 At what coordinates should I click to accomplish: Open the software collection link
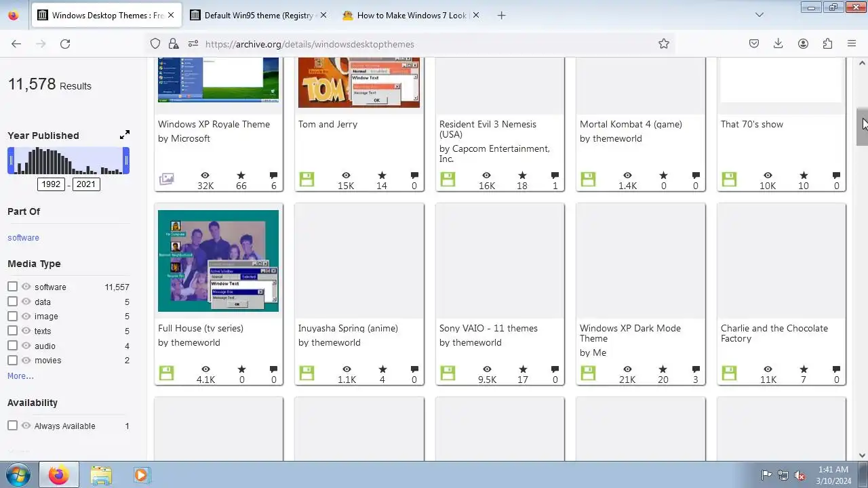click(23, 238)
